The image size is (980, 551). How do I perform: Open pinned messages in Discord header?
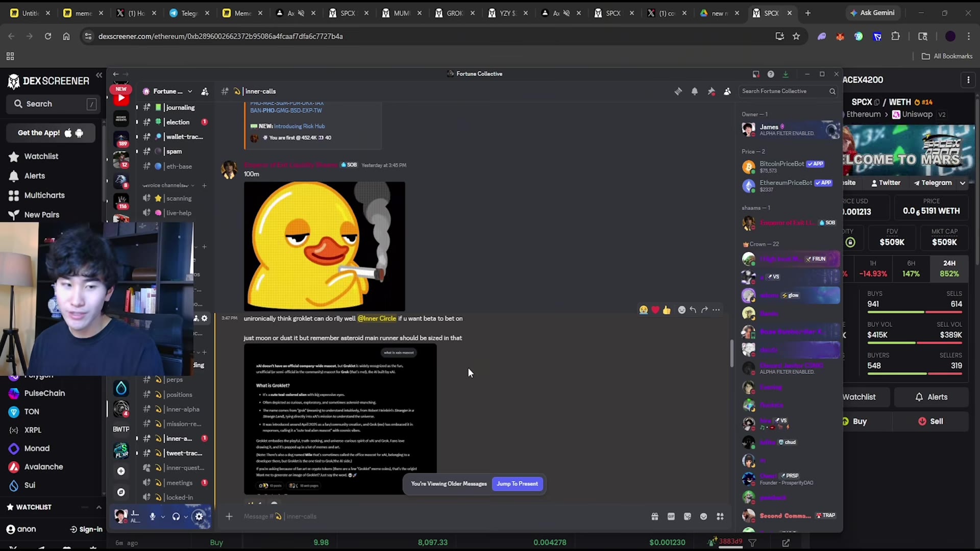coord(711,91)
